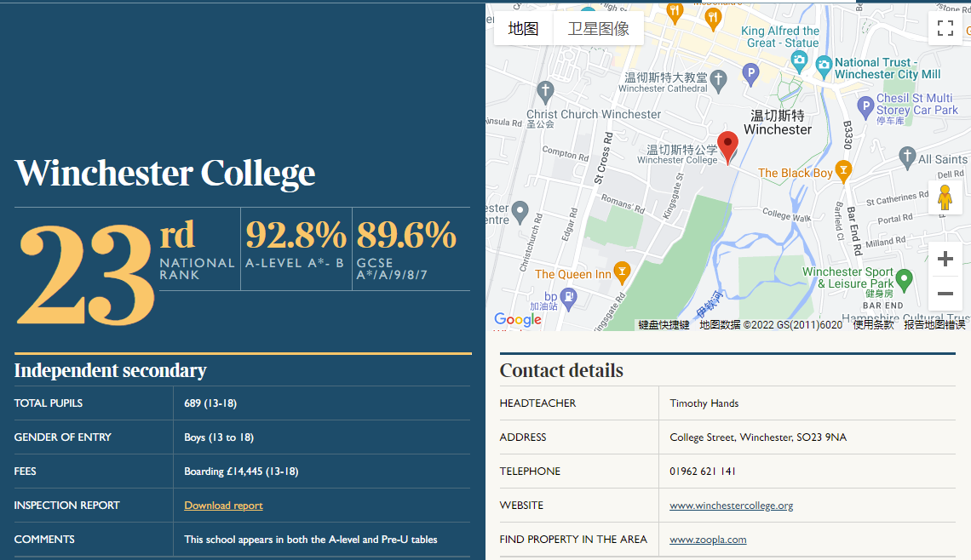Image resolution: width=971 pixels, height=560 pixels.
Task: Click the Boys (13 to 18) value
Action: pyautogui.click(x=219, y=437)
